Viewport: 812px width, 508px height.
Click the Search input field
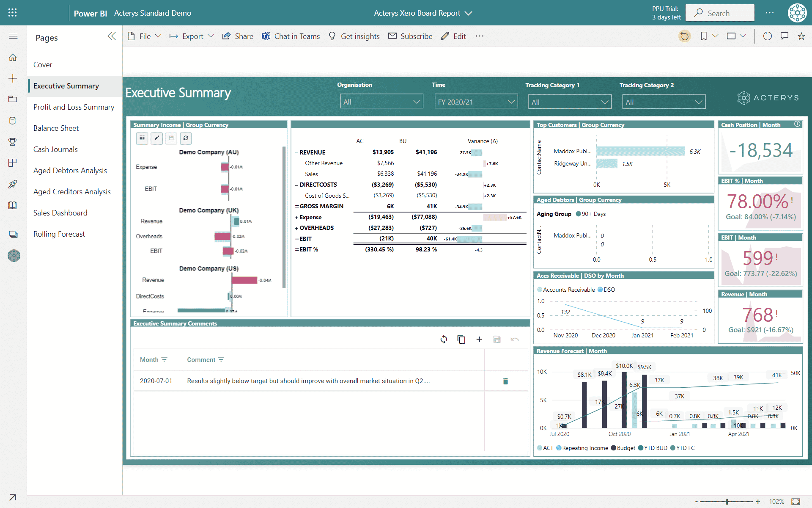pos(720,13)
